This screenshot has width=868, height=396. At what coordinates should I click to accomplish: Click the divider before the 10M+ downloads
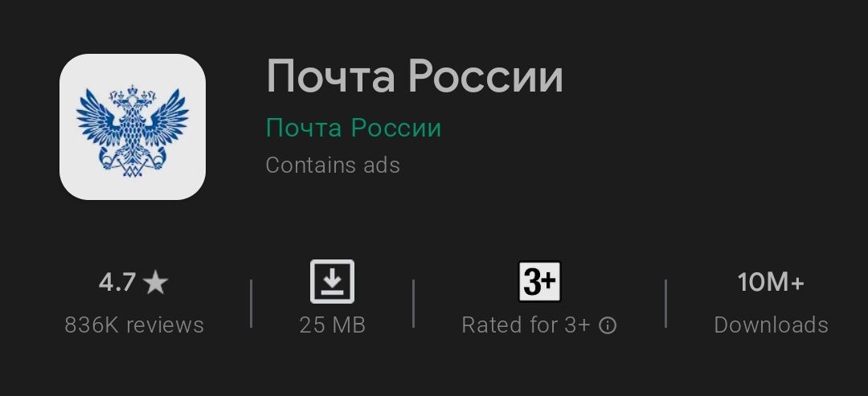click(x=666, y=304)
